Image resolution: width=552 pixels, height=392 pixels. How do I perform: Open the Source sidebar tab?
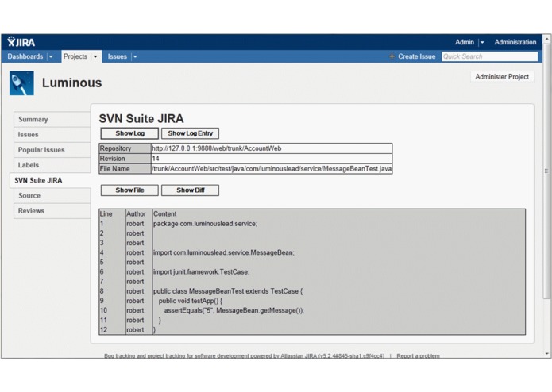pyautogui.click(x=52, y=195)
